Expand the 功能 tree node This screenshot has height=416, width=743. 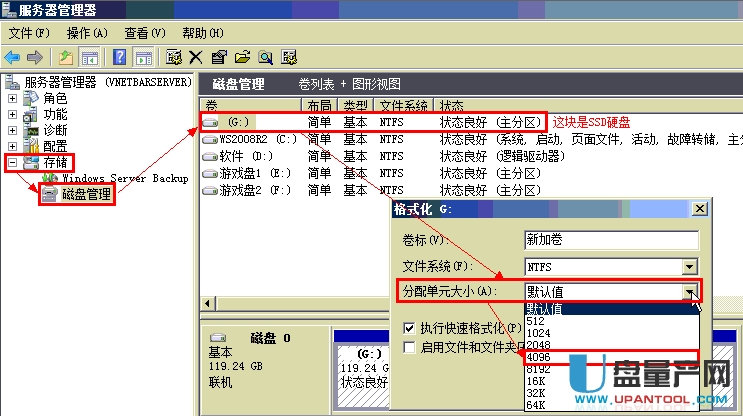(13, 115)
